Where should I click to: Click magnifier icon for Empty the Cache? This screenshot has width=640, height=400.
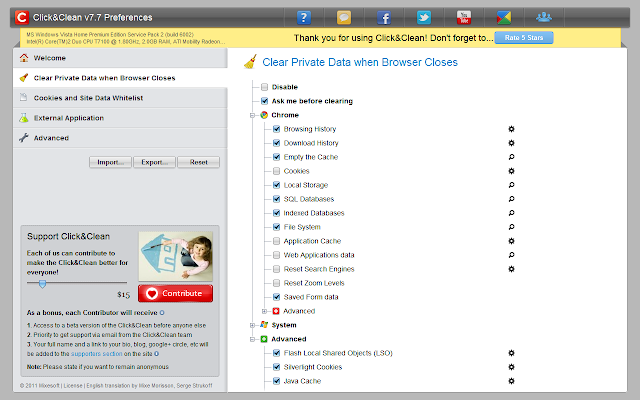[x=511, y=157]
